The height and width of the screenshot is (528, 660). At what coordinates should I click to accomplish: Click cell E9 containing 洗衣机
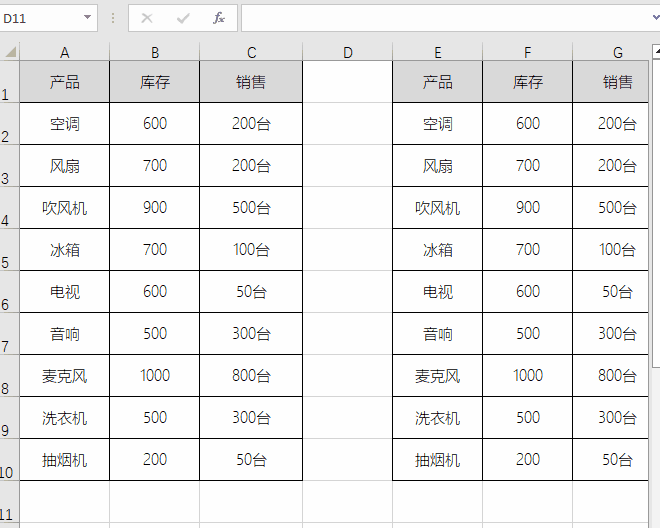tap(438, 418)
